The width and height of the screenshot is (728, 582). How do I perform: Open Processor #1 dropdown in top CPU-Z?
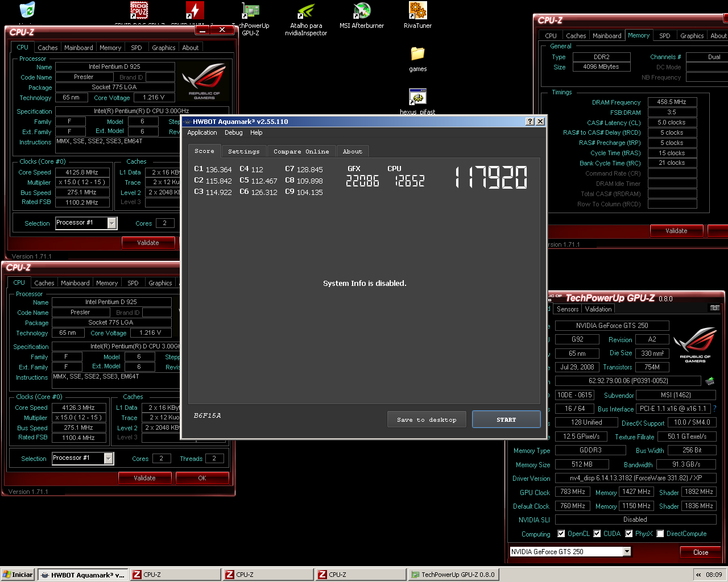click(112, 223)
